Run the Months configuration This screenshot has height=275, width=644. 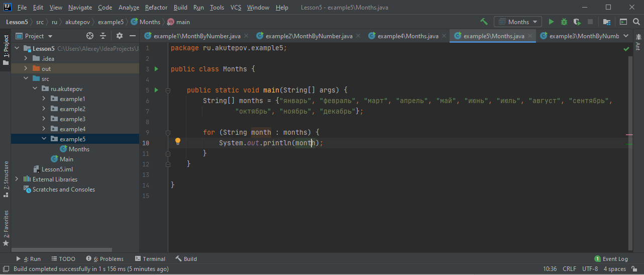coord(551,22)
